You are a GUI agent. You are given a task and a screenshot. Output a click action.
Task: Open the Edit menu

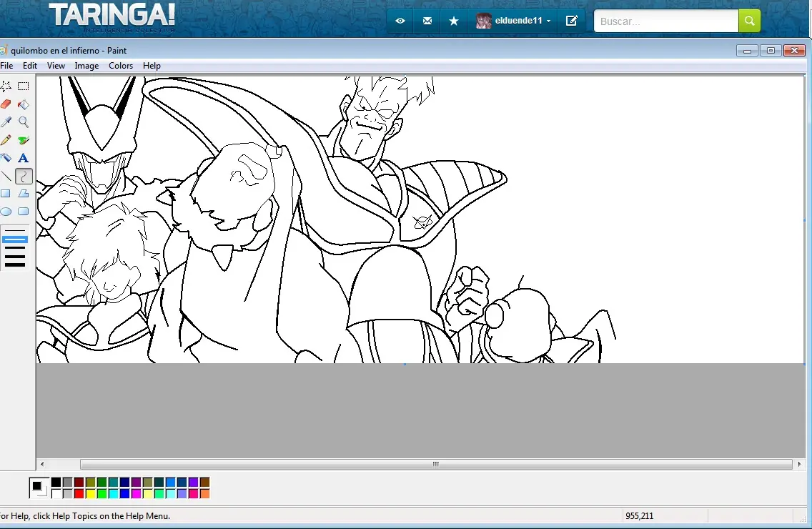30,66
